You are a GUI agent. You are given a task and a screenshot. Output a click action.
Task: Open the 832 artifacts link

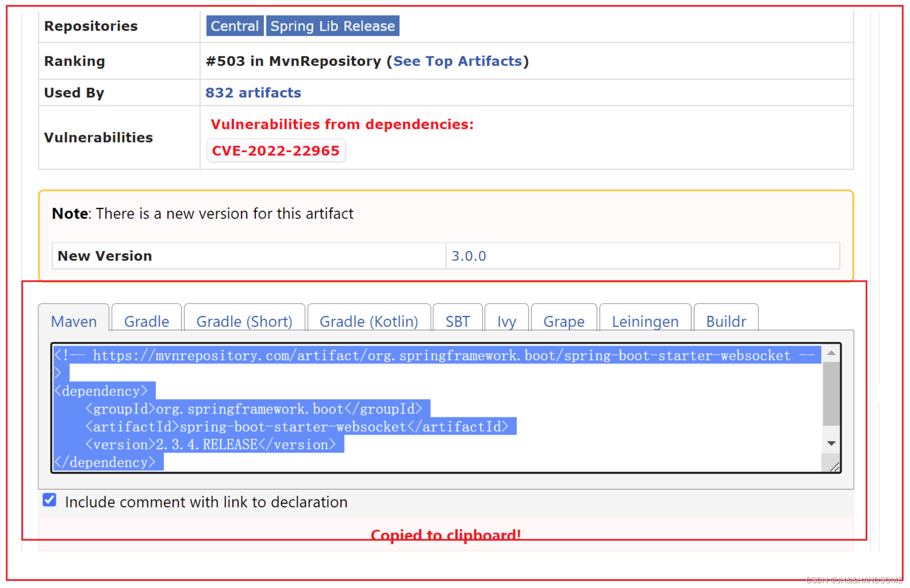253,93
